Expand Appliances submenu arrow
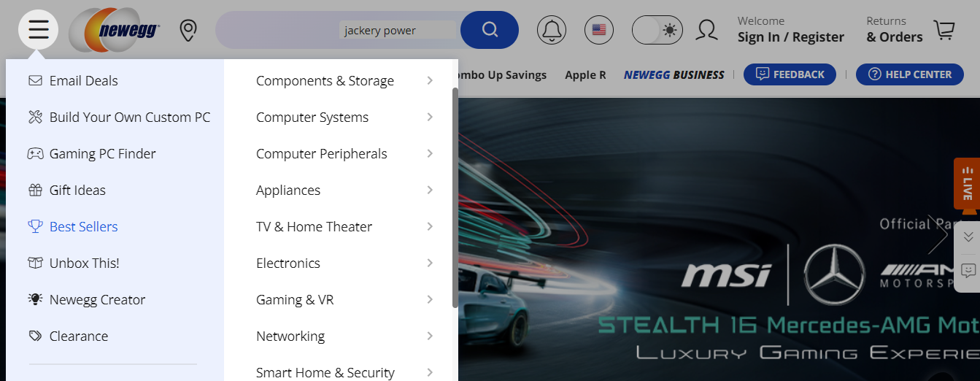980x381 pixels. (430, 190)
